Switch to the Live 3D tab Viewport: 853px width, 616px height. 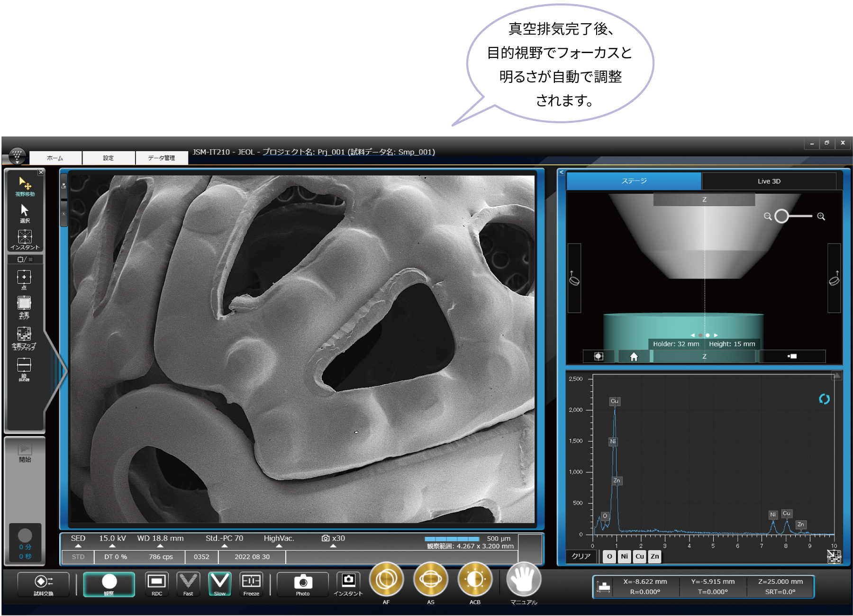[769, 181]
